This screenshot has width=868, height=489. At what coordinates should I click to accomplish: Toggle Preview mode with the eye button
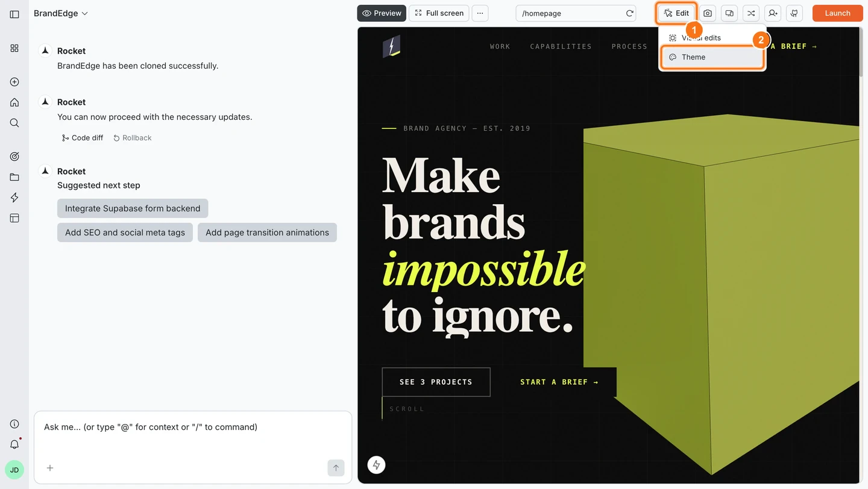[381, 13]
